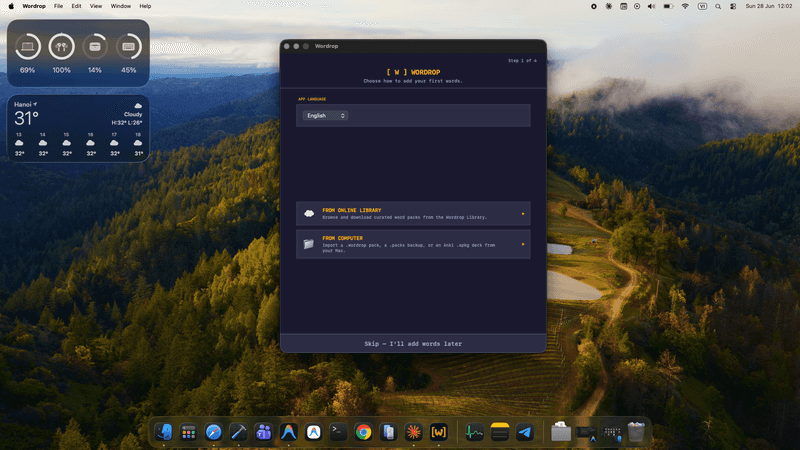Open the English app language dropdown
Viewport: 800px width, 450px height.
326,116
